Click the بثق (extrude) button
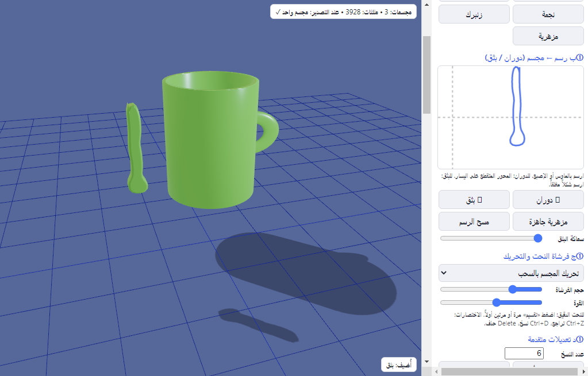Screen dimensions: 588x376 click(x=474, y=200)
